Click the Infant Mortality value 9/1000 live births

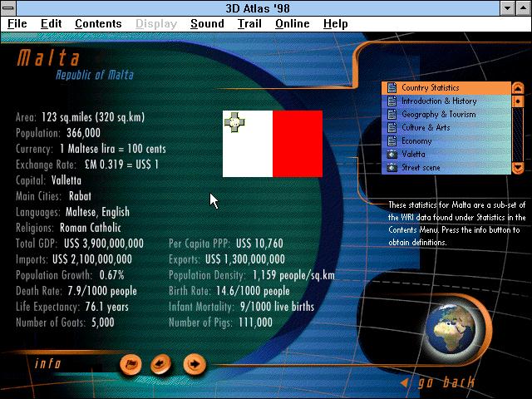click(277, 307)
